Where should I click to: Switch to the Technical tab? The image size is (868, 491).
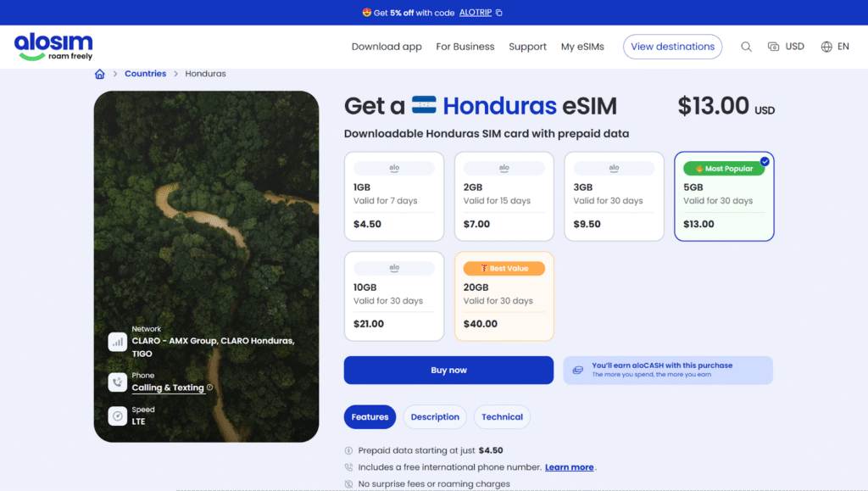point(502,417)
